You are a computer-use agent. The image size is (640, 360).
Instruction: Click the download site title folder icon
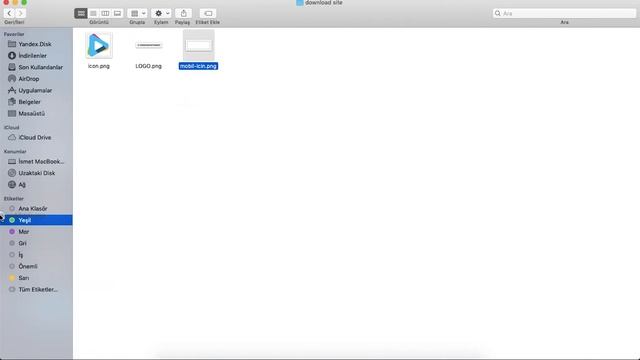(x=300, y=2)
